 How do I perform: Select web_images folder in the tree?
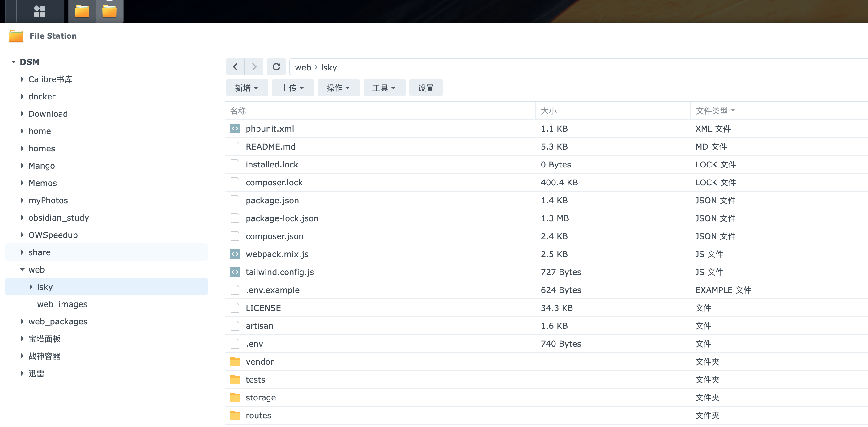click(62, 304)
